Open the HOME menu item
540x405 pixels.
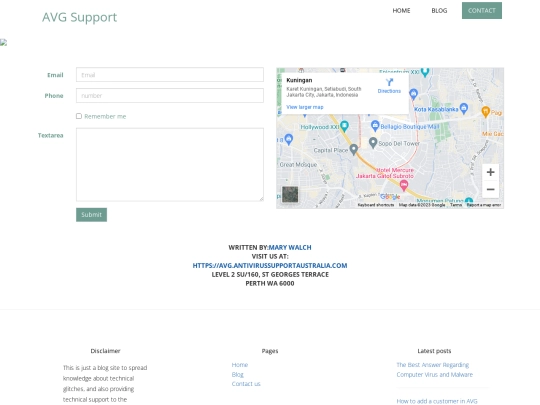(401, 11)
